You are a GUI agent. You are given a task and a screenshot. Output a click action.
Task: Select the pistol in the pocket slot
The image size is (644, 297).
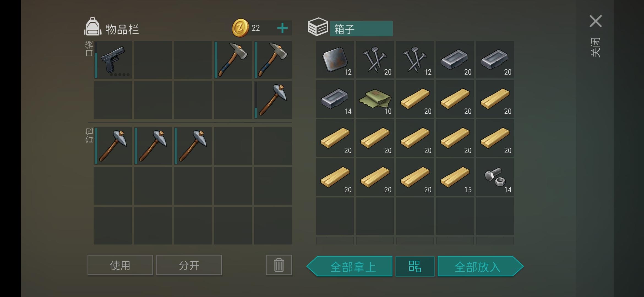coord(113,60)
